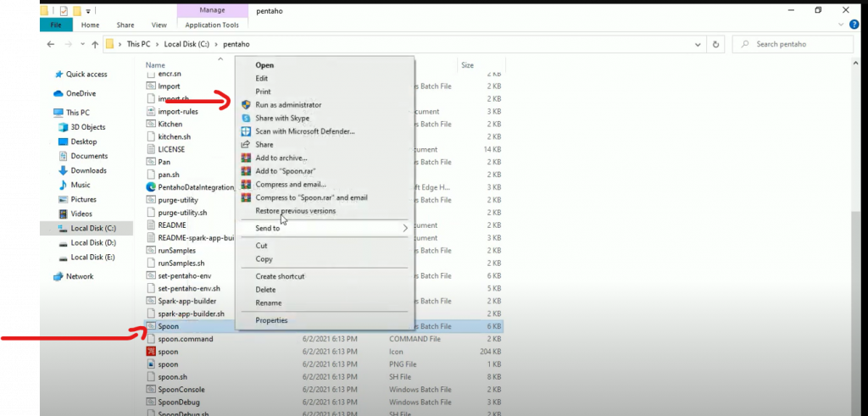The height and width of the screenshot is (416, 868).
Task: Click the Skype icon in context menu
Action: [246, 118]
